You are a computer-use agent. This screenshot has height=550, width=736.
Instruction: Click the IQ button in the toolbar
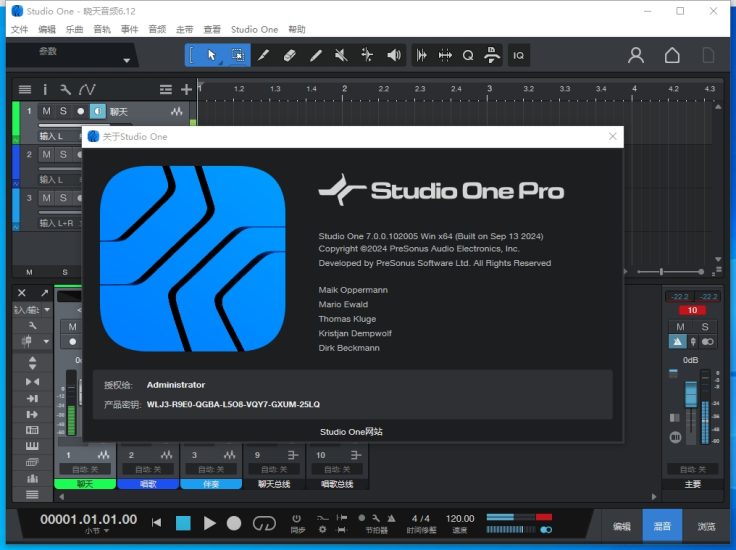point(519,55)
